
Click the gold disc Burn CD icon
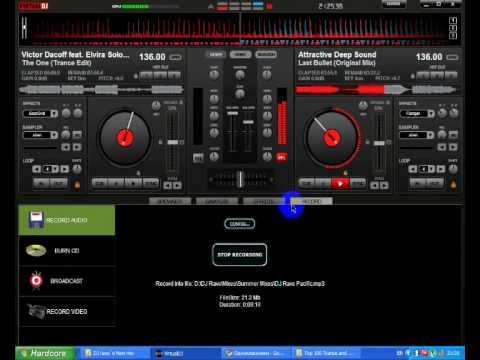36,250
